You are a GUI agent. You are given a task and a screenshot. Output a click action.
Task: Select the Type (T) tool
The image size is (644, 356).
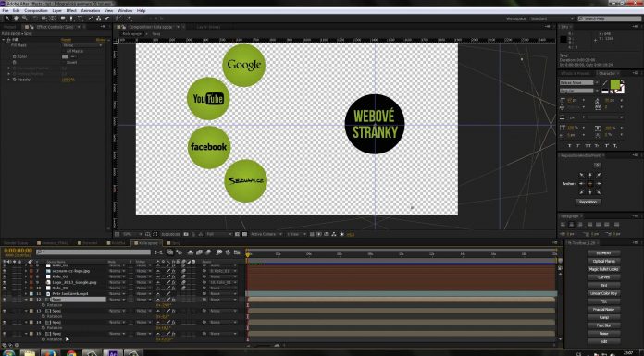point(80,18)
